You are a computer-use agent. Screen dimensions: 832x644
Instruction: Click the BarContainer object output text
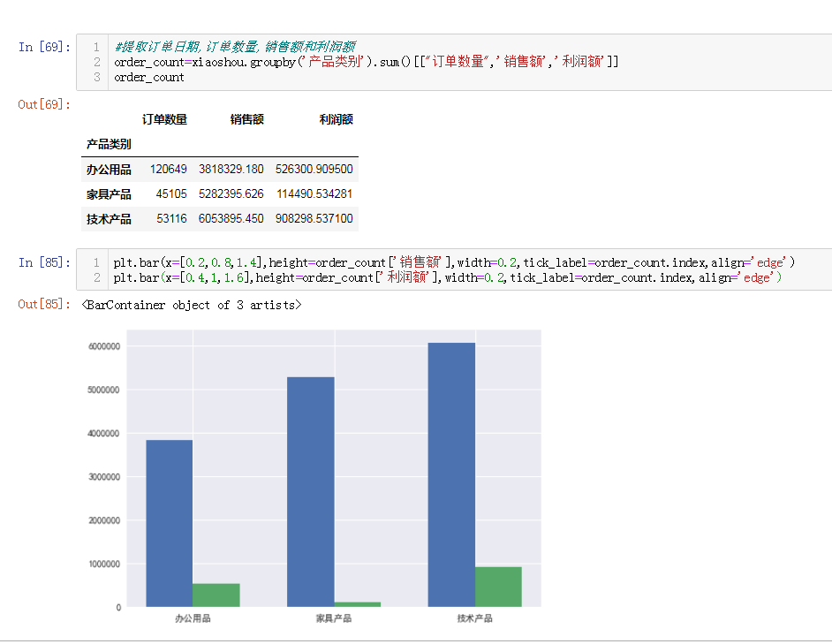click(192, 305)
